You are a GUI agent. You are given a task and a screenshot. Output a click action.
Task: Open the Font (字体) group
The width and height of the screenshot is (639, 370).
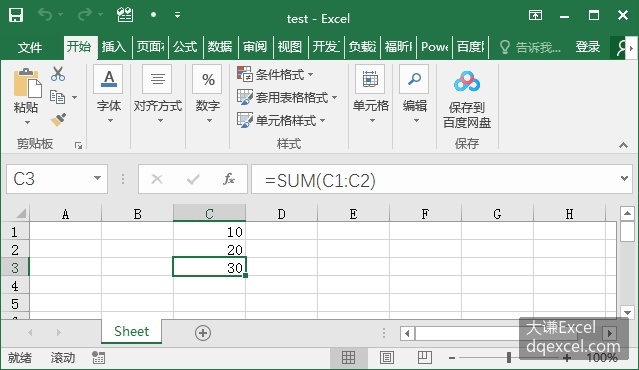108,95
